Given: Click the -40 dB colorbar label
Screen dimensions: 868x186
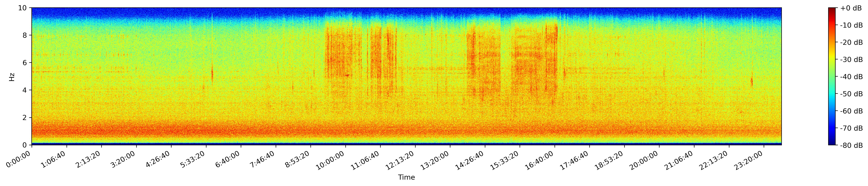Looking at the screenshot, I should click(852, 77).
